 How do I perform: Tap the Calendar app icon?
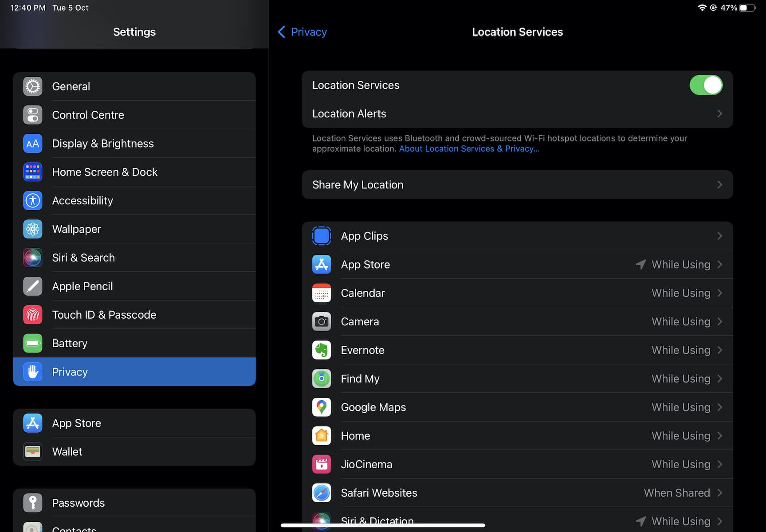point(322,293)
